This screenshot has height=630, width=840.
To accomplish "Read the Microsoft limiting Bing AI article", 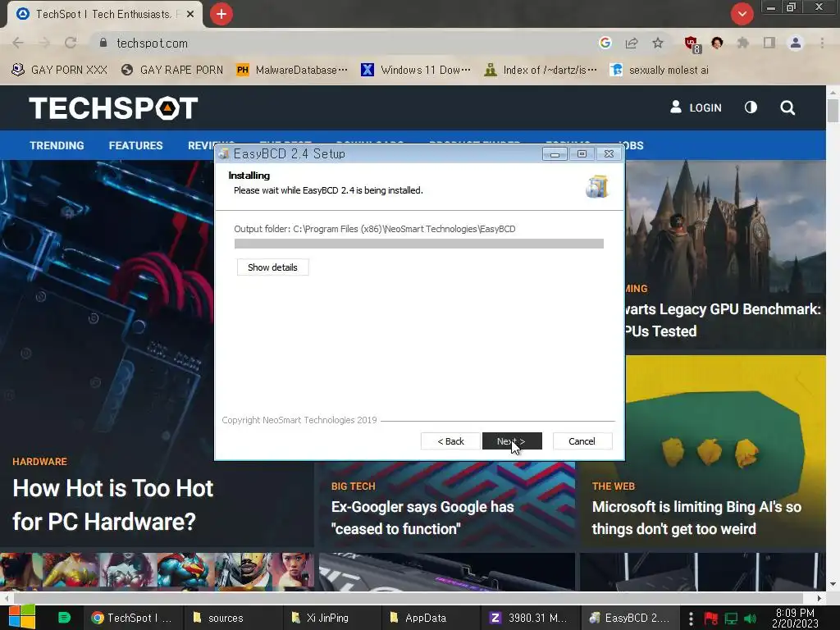I will click(696, 518).
